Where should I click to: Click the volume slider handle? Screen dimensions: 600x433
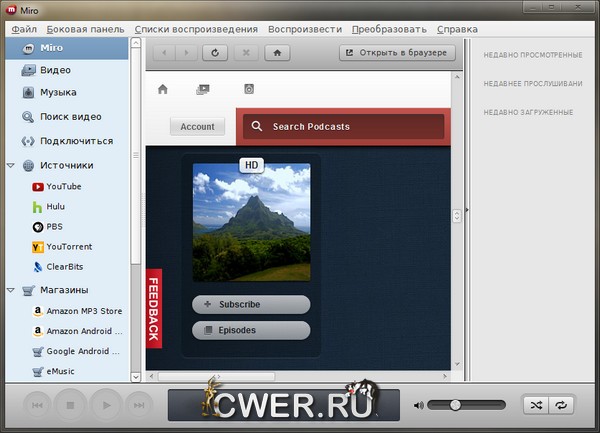click(x=455, y=405)
